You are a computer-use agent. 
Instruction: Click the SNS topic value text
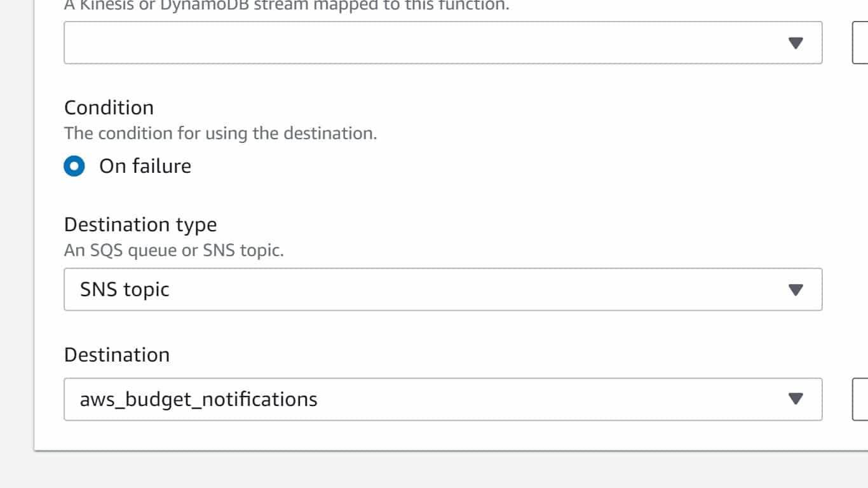[125, 290]
